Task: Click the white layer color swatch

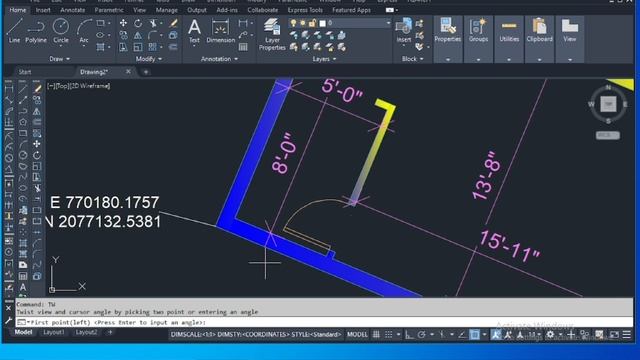Action: click(x=322, y=23)
